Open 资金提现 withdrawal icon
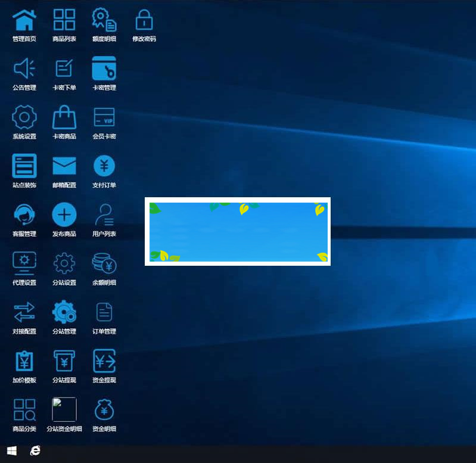Image resolution: width=476 pixels, height=463 pixels. tap(104, 361)
